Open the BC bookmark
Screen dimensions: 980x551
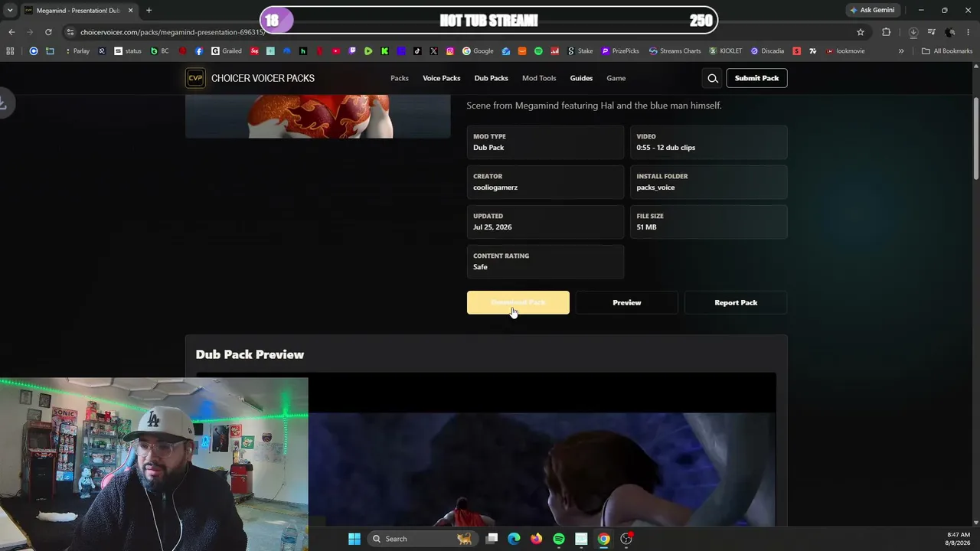pyautogui.click(x=160, y=51)
